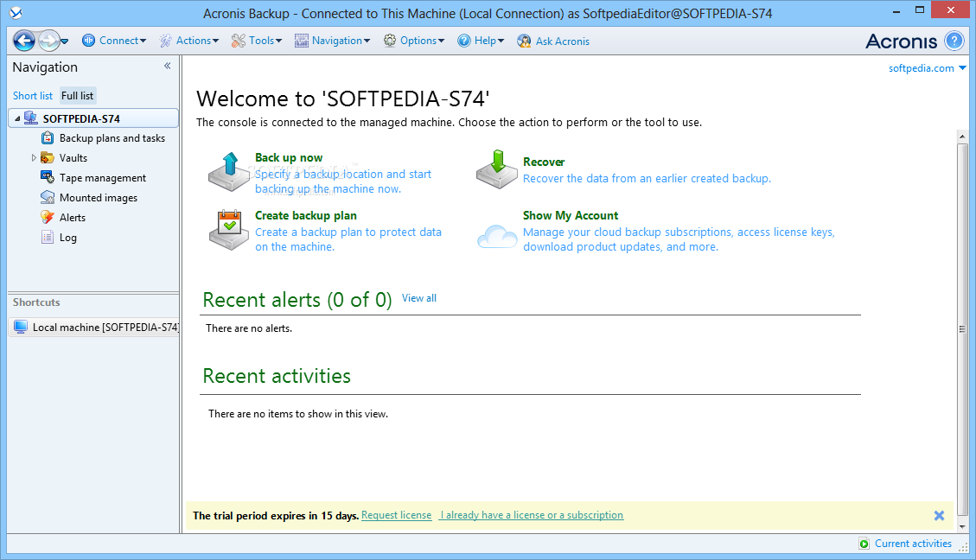Viewport: 976px width, 560px height.
Task: Click Local machine shortcut
Action: point(94,327)
